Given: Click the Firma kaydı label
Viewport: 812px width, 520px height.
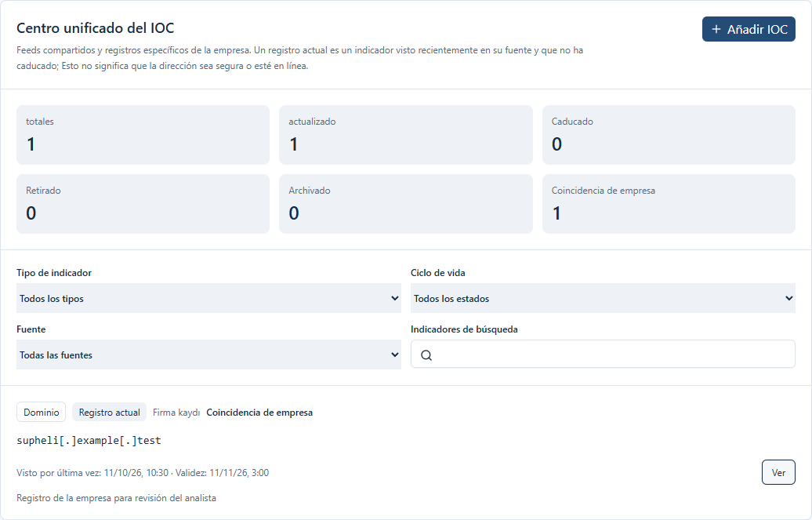Looking at the screenshot, I should 176,413.
